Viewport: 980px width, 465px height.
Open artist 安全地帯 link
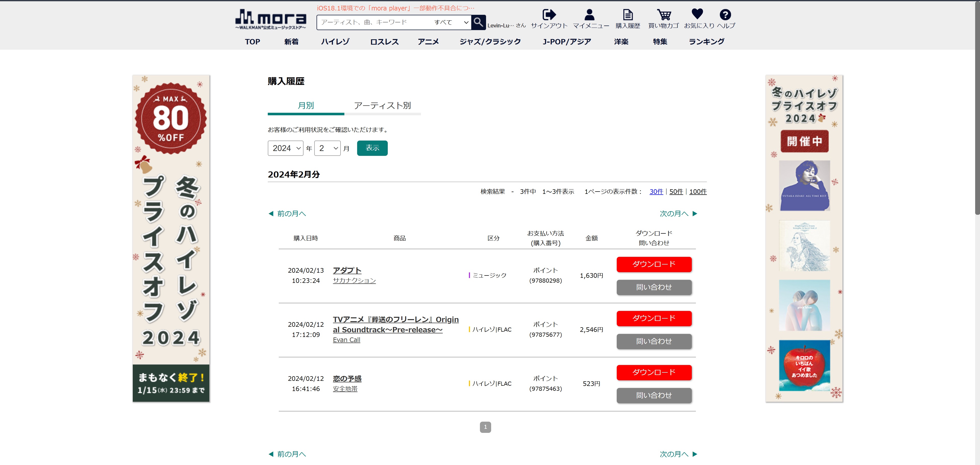point(345,389)
